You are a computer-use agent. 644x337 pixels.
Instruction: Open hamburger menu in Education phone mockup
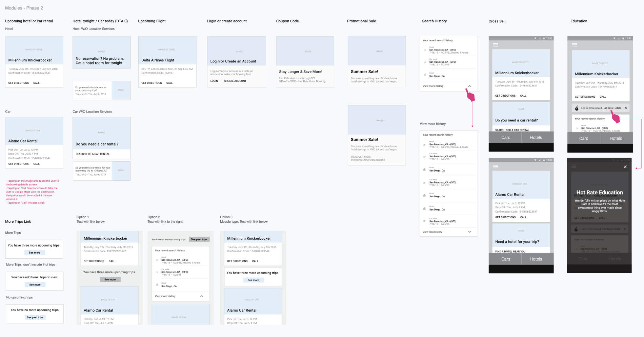tap(575, 45)
